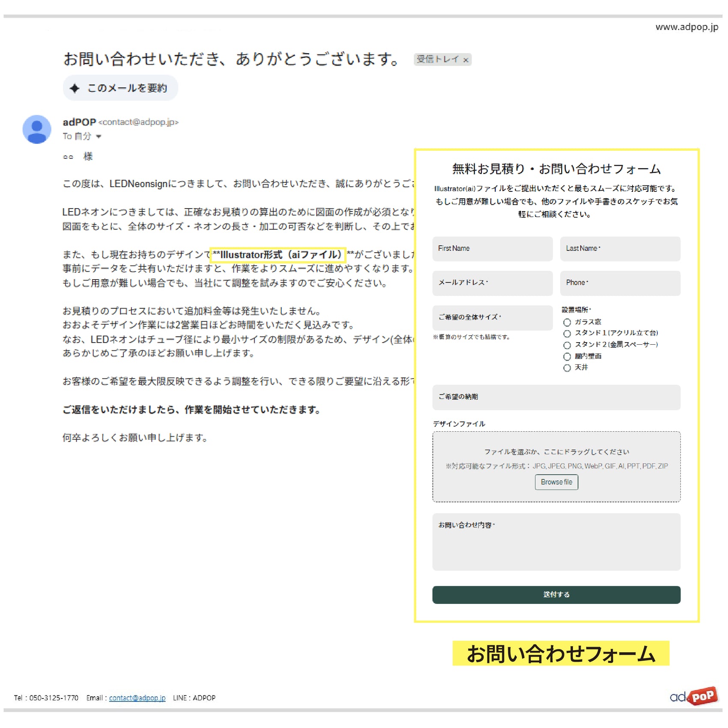The height and width of the screenshot is (728, 728).
Task: Click the sparkle icon beside このメールを要約
Action: click(75, 88)
